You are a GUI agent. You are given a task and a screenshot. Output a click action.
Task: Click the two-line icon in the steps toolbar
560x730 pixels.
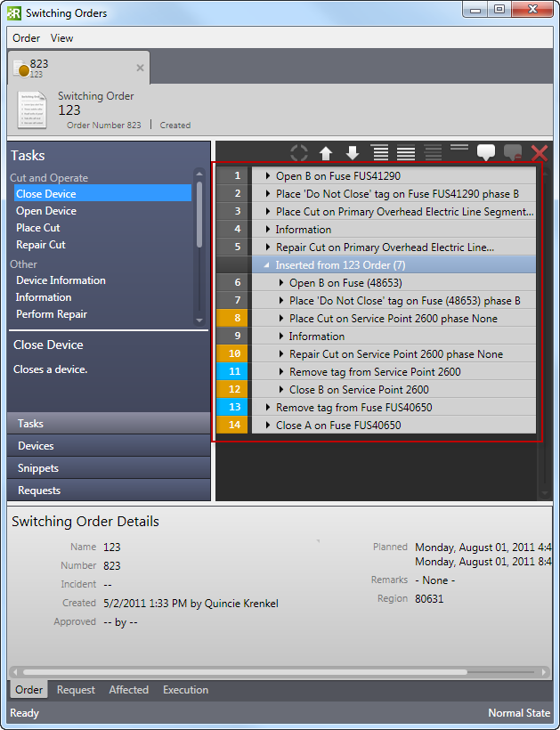tap(459, 148)
